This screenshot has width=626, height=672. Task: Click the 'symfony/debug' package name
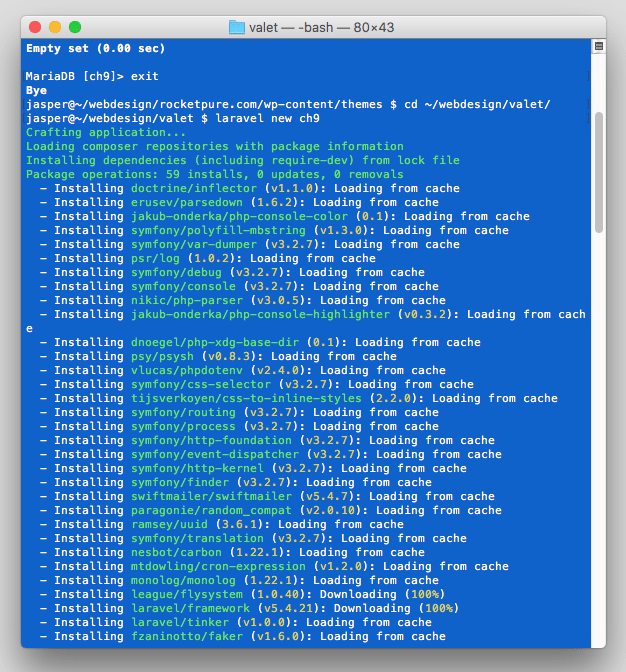(x=176, y=272)
